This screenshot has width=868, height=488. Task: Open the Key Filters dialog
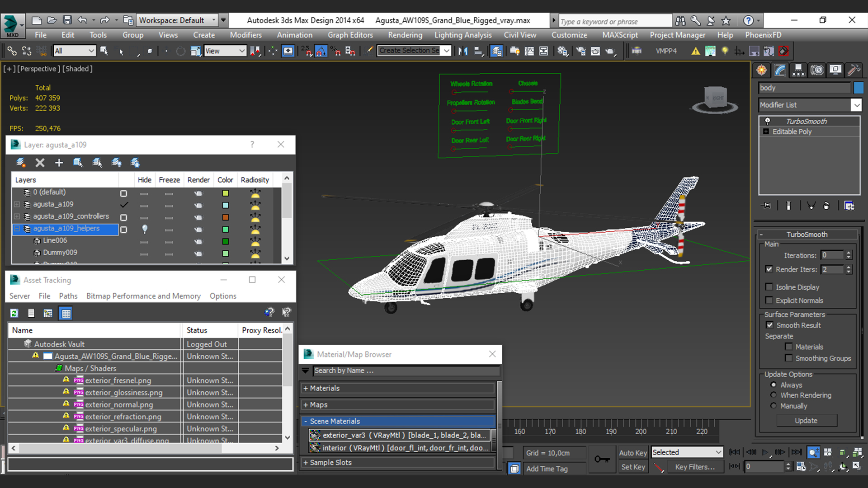click(x=695, y=467)
